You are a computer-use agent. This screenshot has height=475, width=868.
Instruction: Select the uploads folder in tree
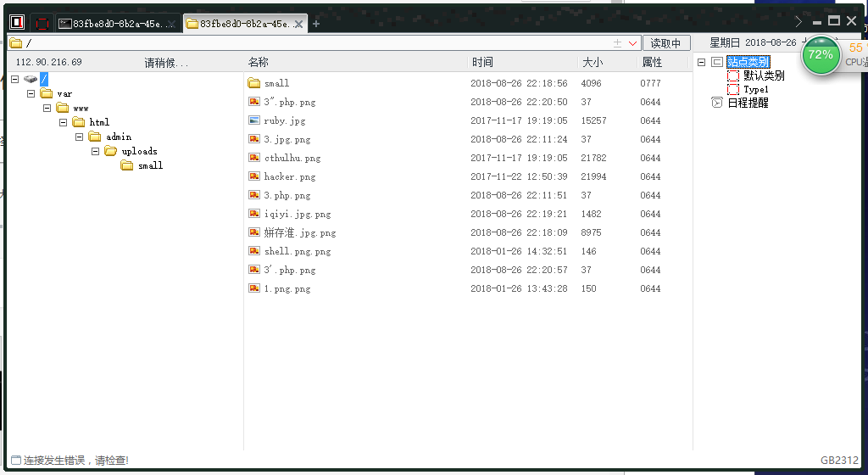140,151
